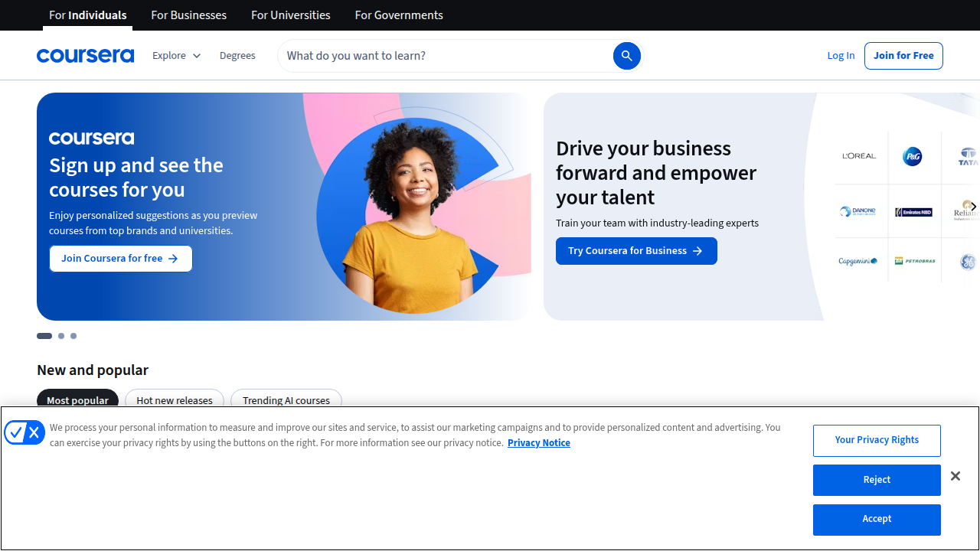The width and height of the screenshot is (980, 551).
Task: Click the 'New and popular' heading
Action: [x=93, y=370]
